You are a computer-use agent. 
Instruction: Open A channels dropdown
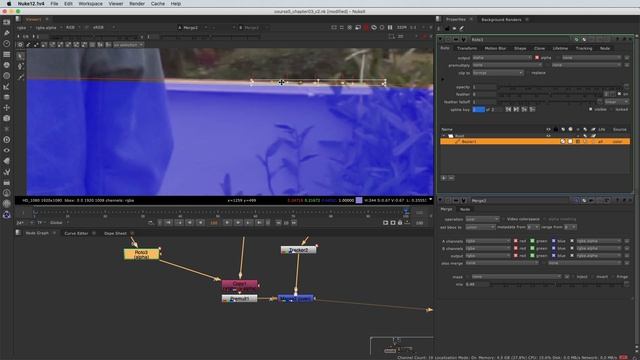coord(488,241)
